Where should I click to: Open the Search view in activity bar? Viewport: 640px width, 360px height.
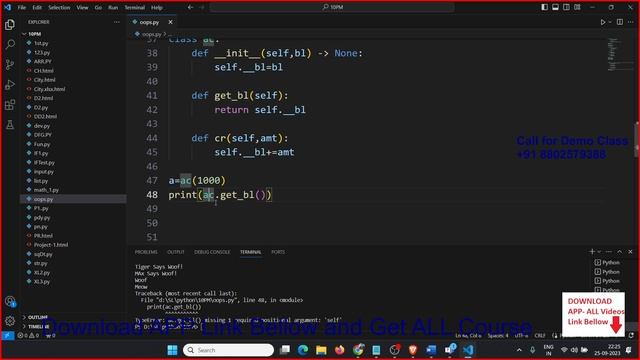10,44
